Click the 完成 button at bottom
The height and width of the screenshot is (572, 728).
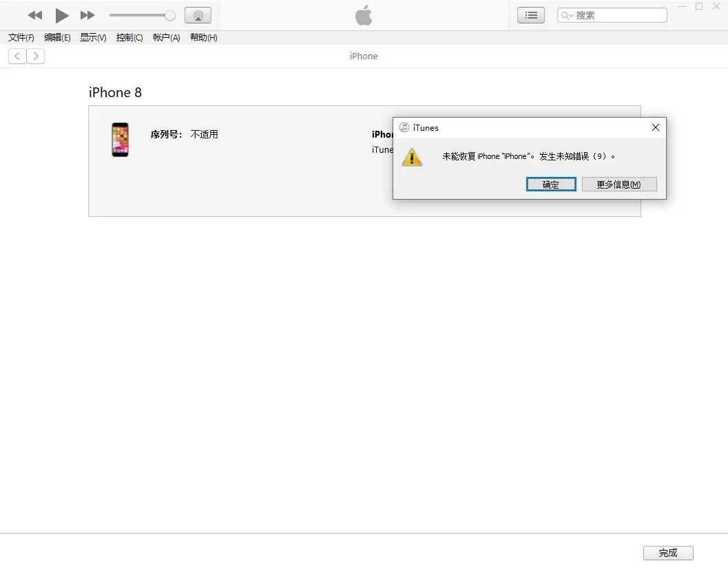click(668, 553)
